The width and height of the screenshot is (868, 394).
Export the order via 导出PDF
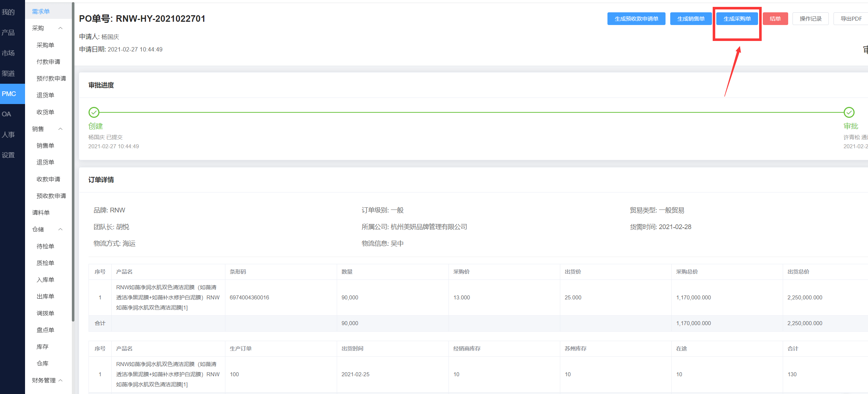(x=851, y=19)
